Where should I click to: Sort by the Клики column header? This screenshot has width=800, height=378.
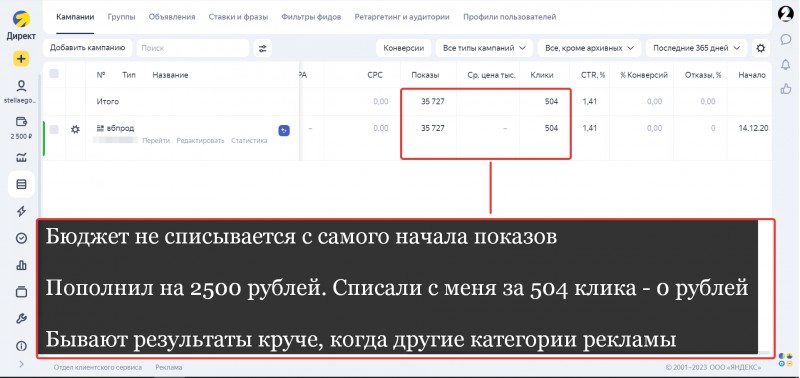[x=542, y=75]
